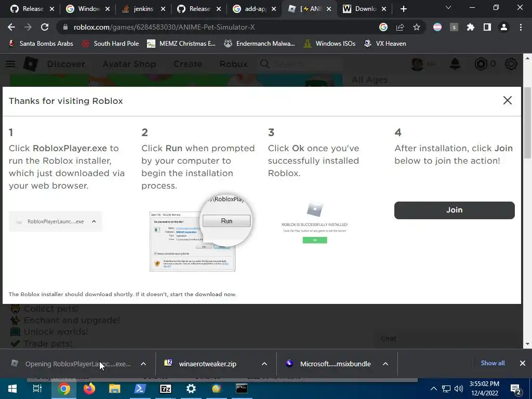
Task: Open the Discover menu on Roblox
Action: point(66,64)
